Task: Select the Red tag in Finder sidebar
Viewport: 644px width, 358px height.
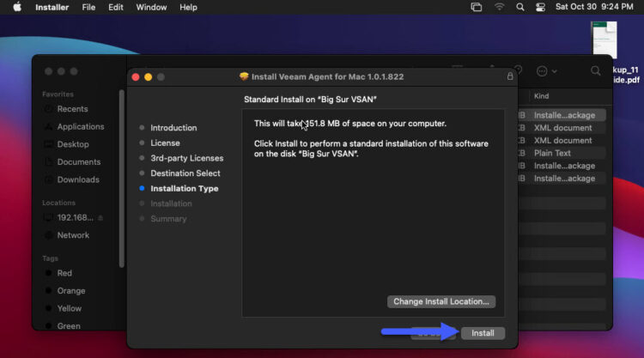Action: coord(64,273)
